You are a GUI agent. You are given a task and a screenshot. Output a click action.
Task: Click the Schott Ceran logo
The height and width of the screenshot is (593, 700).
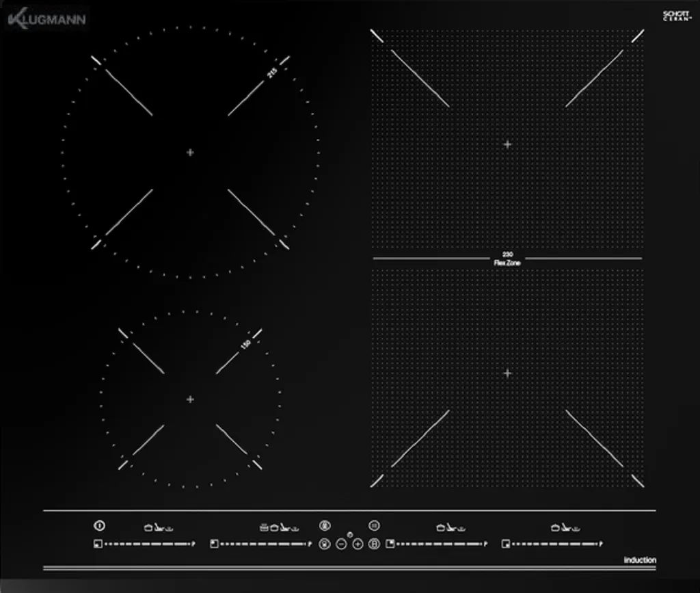(674, 16)
